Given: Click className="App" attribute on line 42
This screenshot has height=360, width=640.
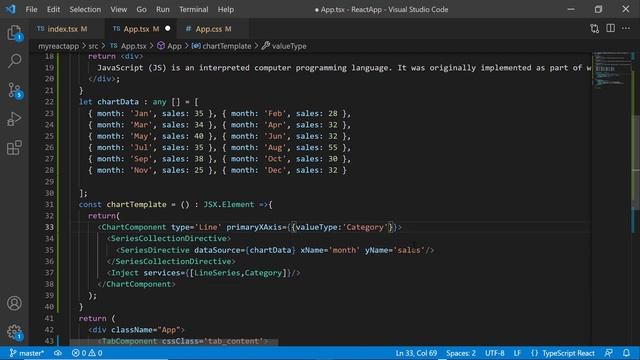Looking at the screenshot, I should (146, 329).
